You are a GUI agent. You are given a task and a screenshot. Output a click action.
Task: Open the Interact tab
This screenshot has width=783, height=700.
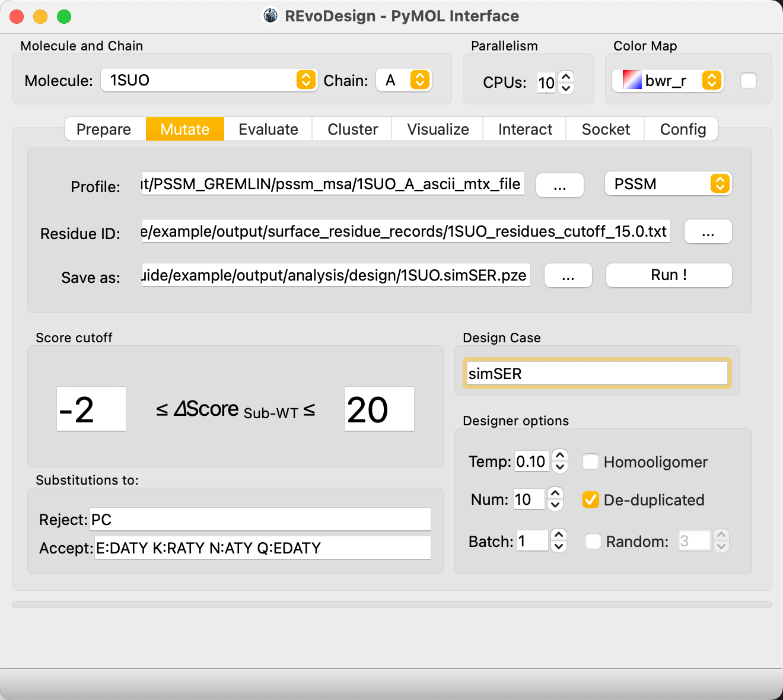pos(525,129)
